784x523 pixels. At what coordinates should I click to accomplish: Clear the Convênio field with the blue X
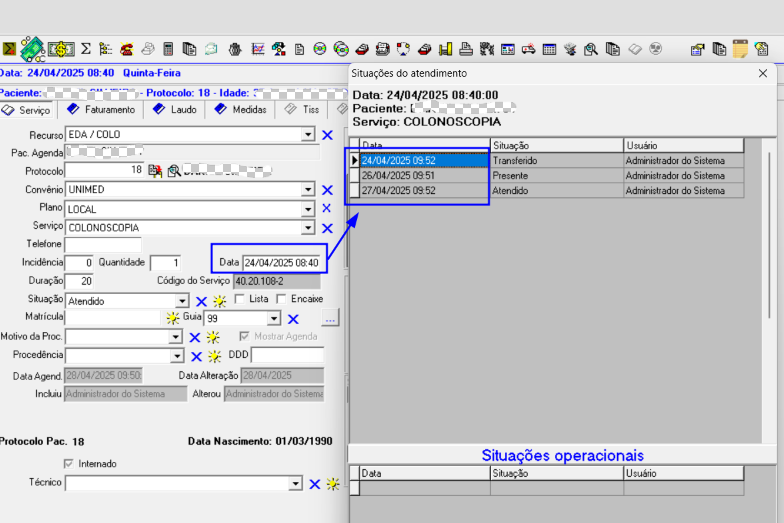(x=328, y=190)
